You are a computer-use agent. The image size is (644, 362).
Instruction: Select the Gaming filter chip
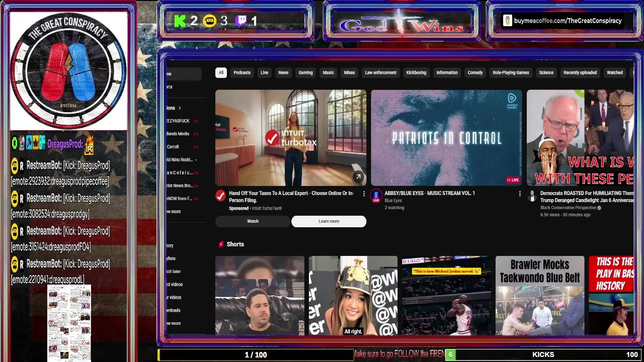click(x=305, y=72)
